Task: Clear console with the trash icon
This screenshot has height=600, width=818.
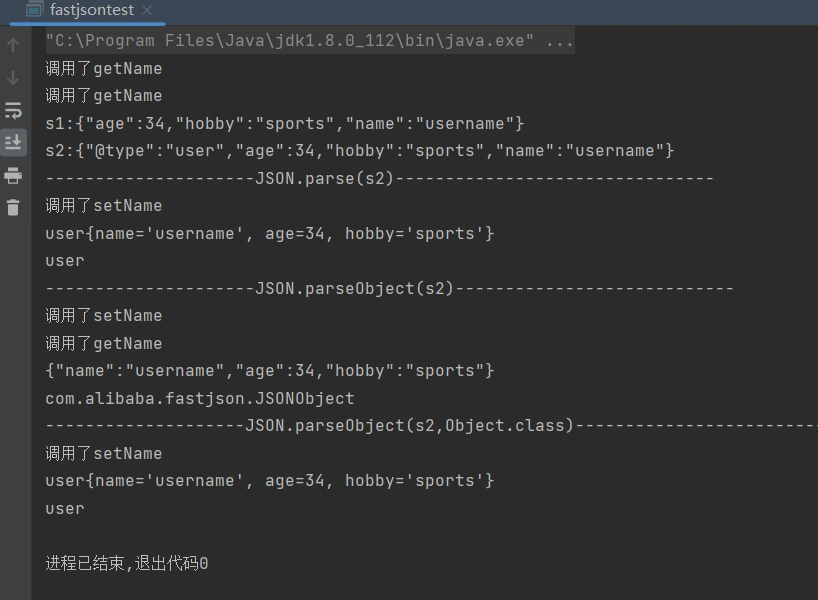Action: pos(13,207)
